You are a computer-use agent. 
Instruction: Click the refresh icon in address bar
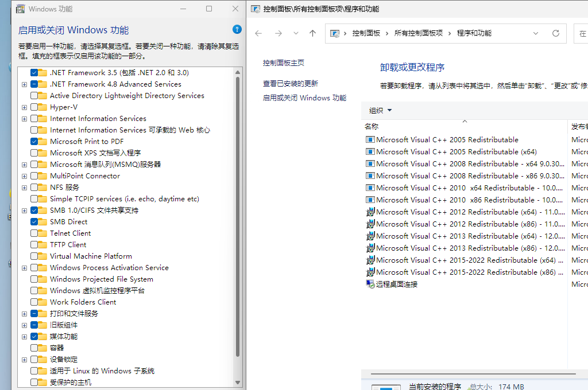(555, 33)
